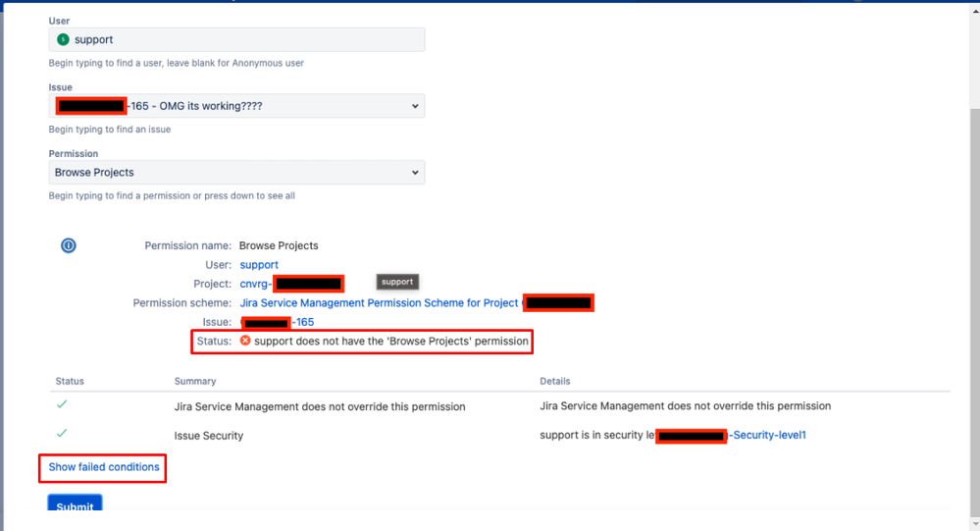Image resolution: width=980 pixels, height=531 pixels.
Task: Click summary 'Jira Service Management does not override this permission'
Action: point(320,406)
